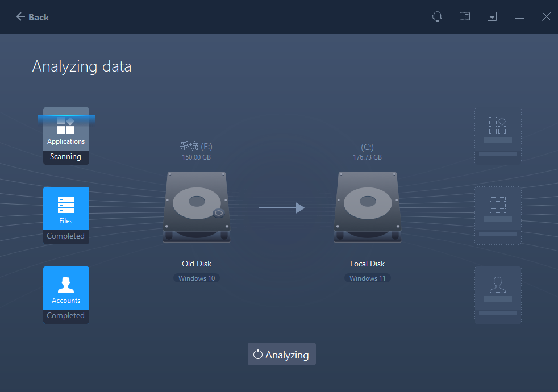Click the Local Disk drive icon
The image size is (558, 392).
pyautogui.click(x=368, y=207)
